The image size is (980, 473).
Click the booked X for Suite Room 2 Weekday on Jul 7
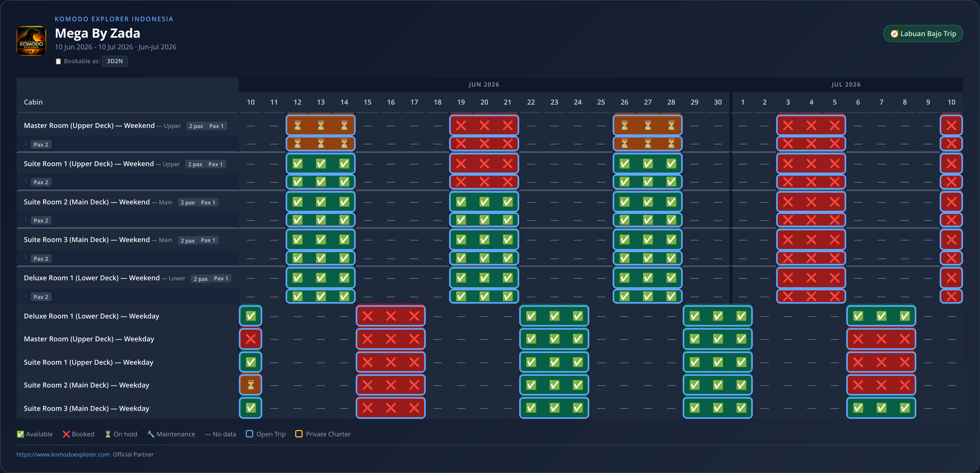tap(881, 385)
